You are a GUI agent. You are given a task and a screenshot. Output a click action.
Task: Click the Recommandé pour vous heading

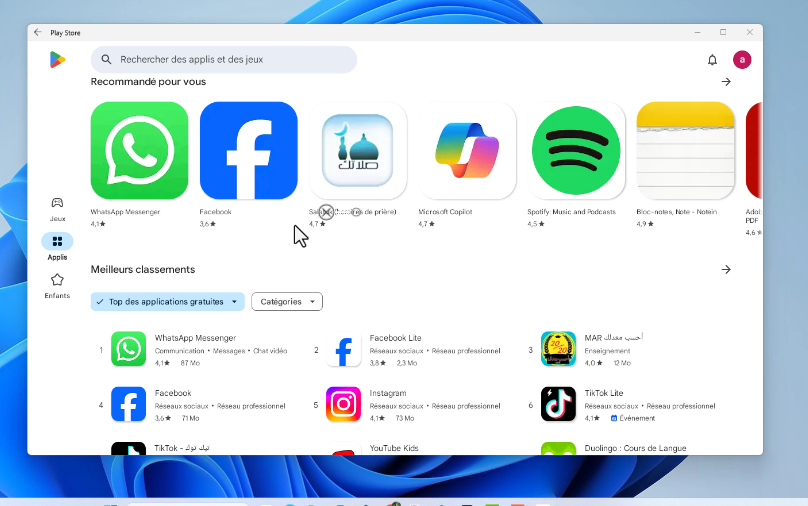click(x=148, y=81)
